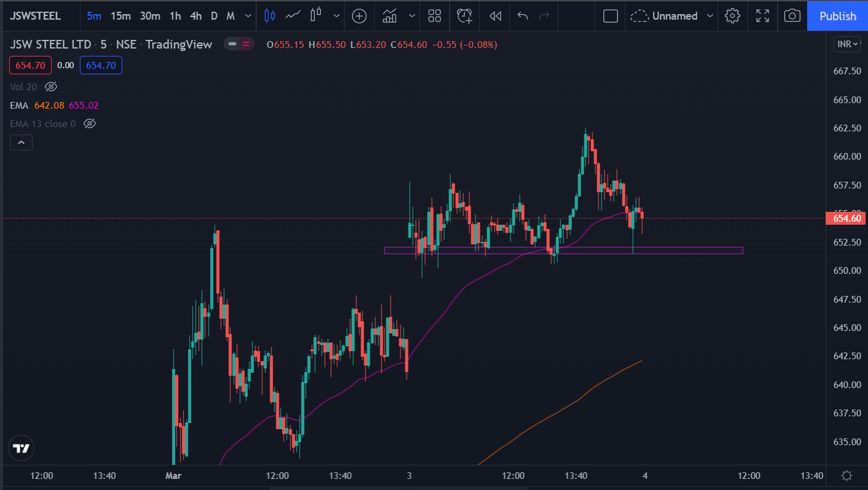
Task: Select the bars chart style
Action: [x=316, y=16]
